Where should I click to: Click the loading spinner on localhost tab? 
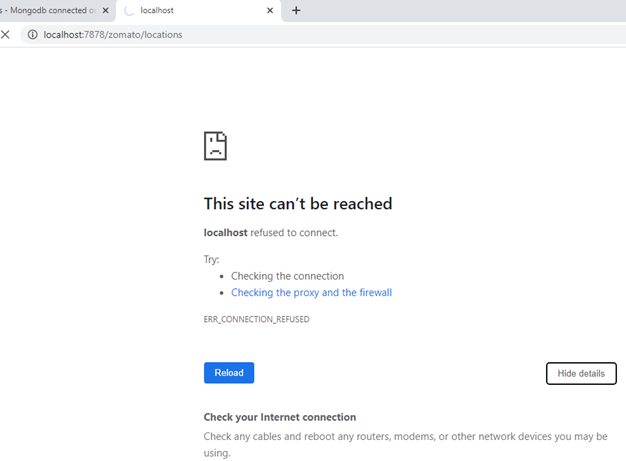click(x=129, y=11)
